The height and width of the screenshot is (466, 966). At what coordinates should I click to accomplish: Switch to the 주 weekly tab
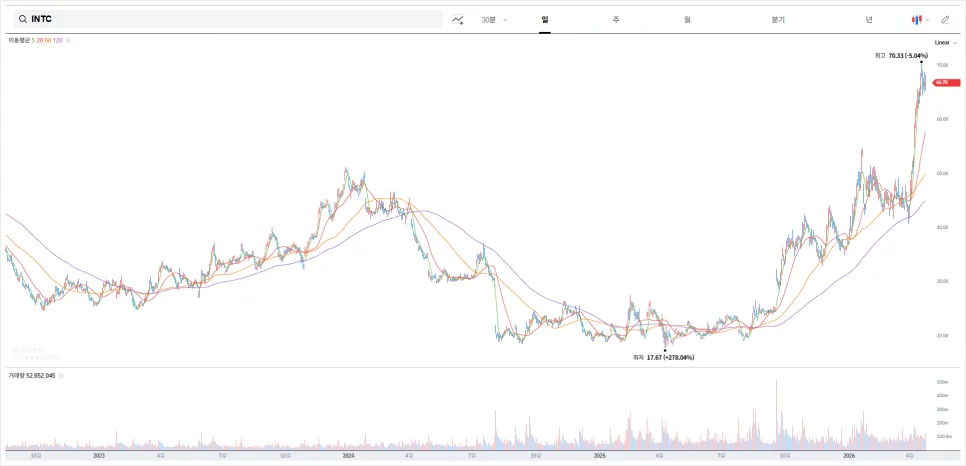(x=615, y=20)
